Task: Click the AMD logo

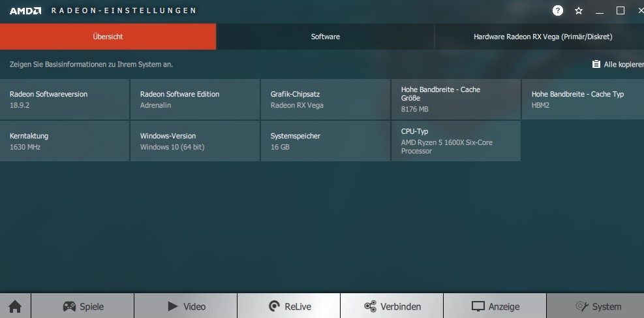Action: tap(25, 10)
